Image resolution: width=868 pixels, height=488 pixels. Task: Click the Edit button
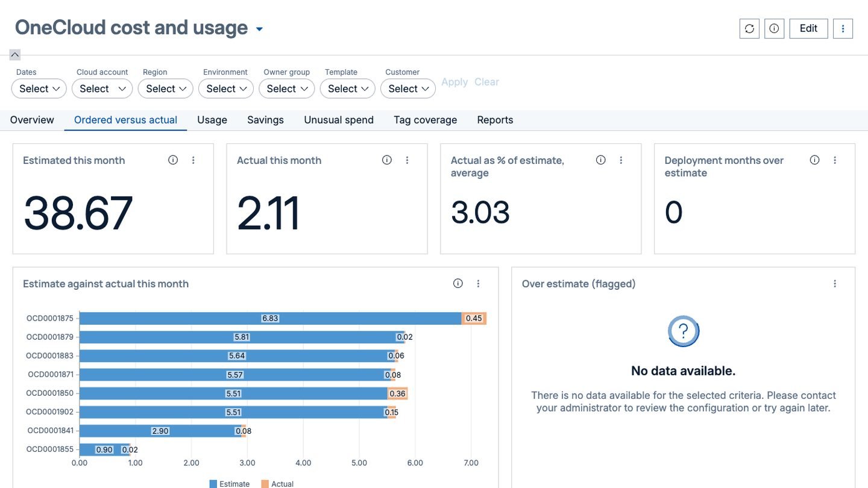coord(808,28)
